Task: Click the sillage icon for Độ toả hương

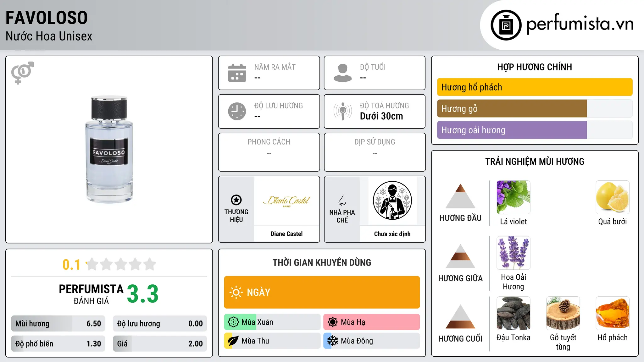Action: 342,111
